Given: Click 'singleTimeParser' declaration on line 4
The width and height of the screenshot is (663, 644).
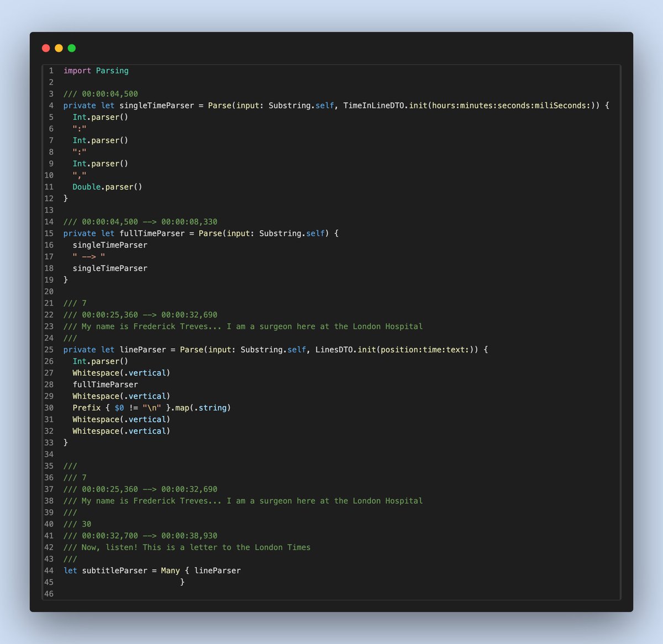Looking at the screenshot, I should (157, 105).
